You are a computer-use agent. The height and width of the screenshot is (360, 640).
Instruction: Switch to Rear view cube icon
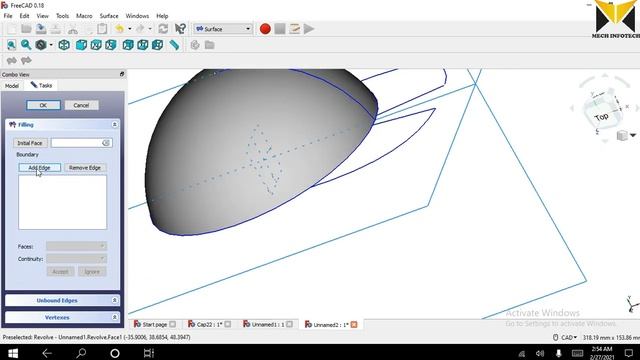point(128,45)
